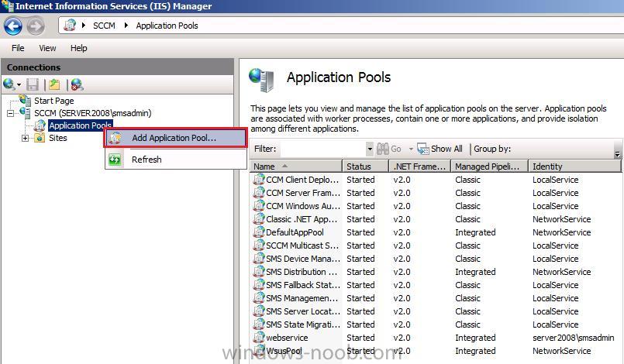Click the Create New Connection globe icon
This screenshot has width=624, height=364.
9,84
